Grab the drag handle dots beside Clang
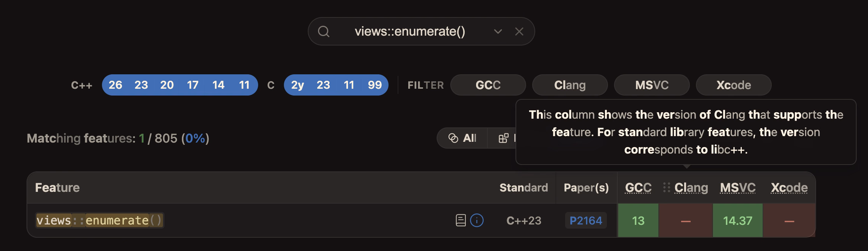The width and height of the screenshot is (868, 251). tap(667, 187)
